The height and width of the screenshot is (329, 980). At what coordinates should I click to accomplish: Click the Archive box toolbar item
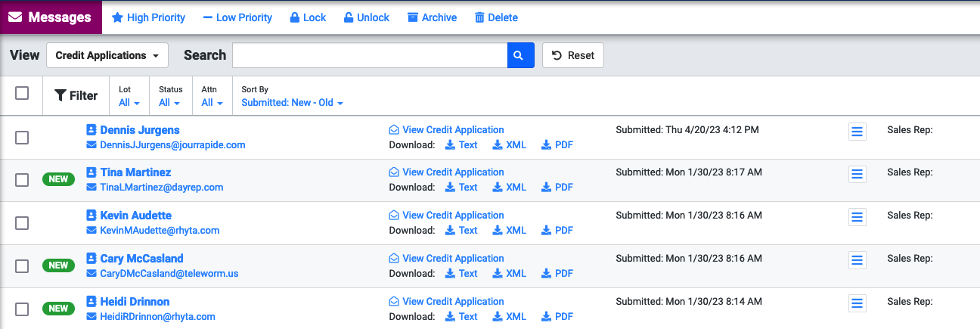coord(432,17)
